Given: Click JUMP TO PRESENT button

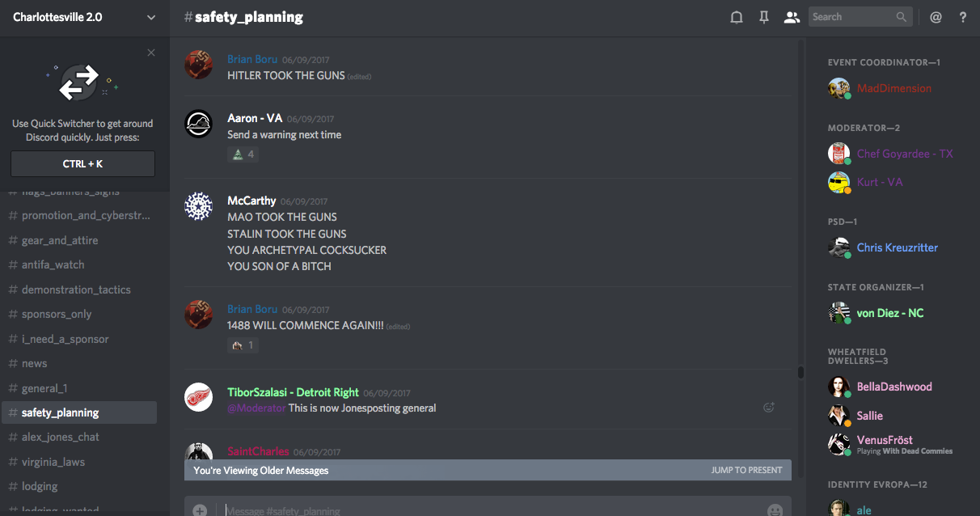Looking at the screenshot, I should (x=746, y=470).
